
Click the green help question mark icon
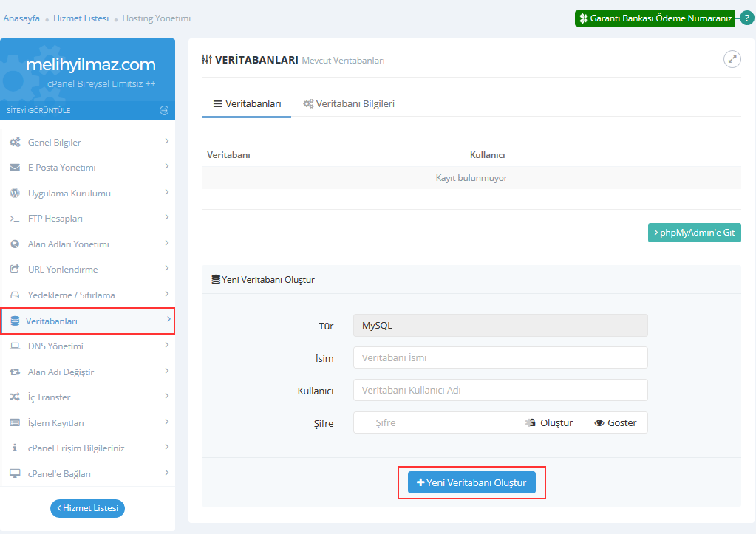pos(747,18)
